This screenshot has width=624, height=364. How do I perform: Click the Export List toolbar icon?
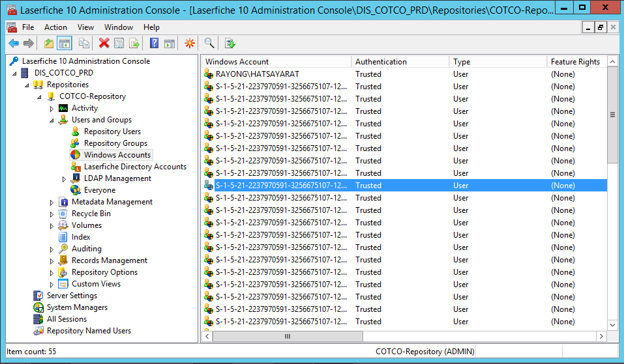click(x=134, y=44)
